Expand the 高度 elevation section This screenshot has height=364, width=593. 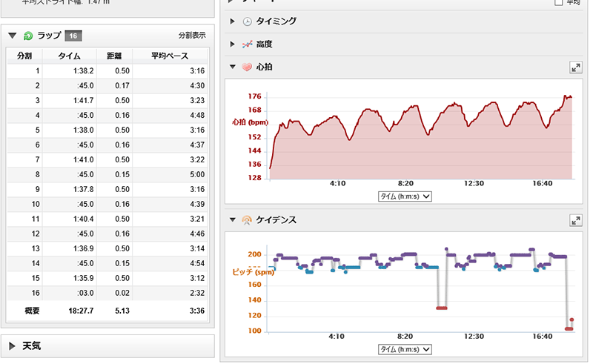tap(233, 44)
